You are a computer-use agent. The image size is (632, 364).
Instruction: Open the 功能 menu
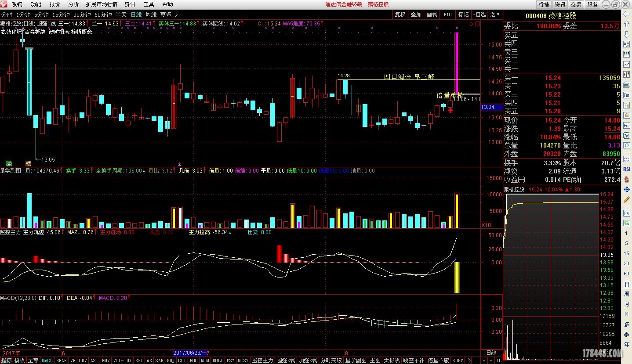(36, 4)
